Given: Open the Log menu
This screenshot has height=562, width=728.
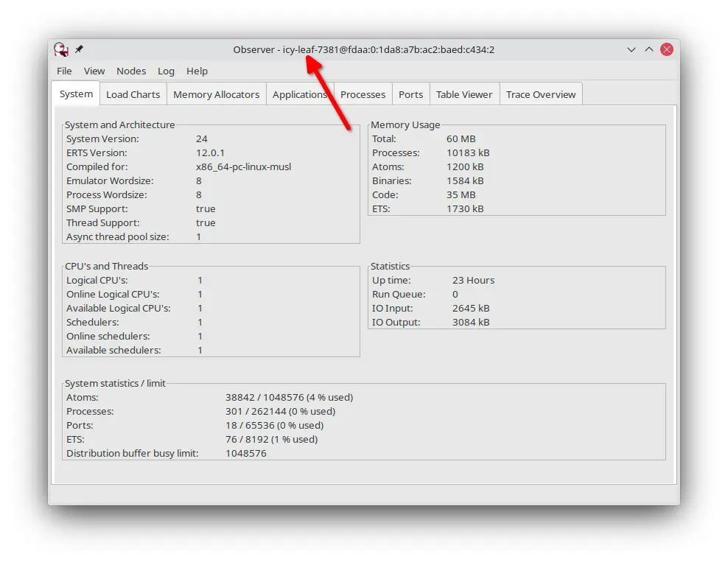Looking at the screenshot, I should coord(166,71).
